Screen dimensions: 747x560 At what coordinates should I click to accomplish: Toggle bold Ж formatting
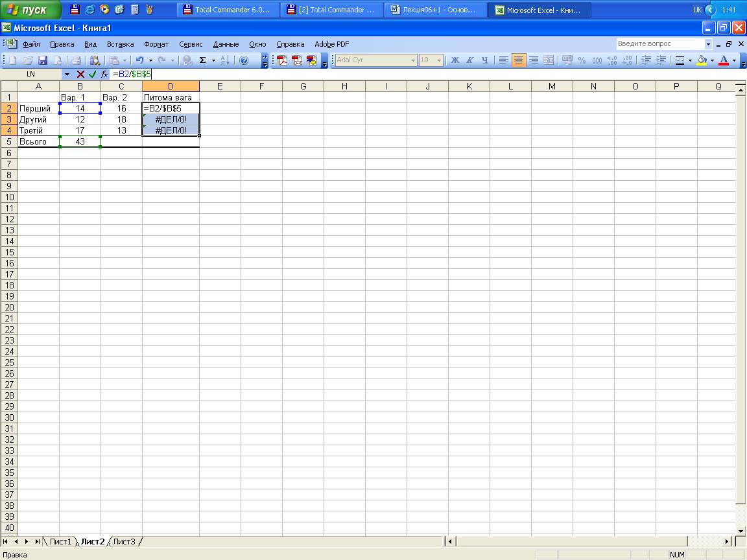pos(455,60)
